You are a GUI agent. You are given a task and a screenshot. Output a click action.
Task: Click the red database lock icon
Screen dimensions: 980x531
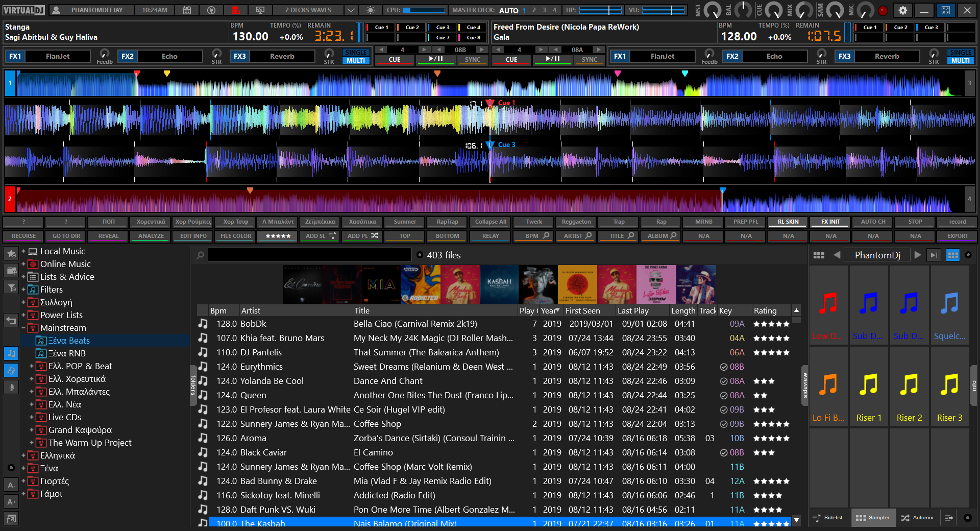235,10
